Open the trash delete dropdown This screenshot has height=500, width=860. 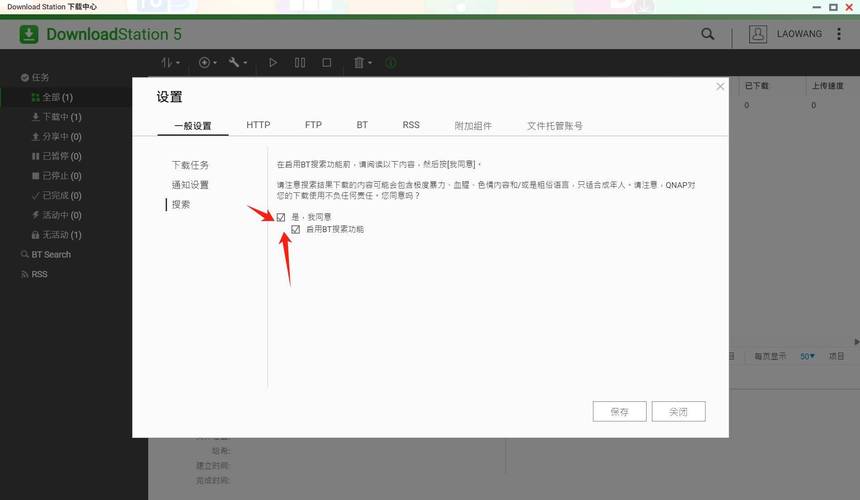(x=362, y=62)
